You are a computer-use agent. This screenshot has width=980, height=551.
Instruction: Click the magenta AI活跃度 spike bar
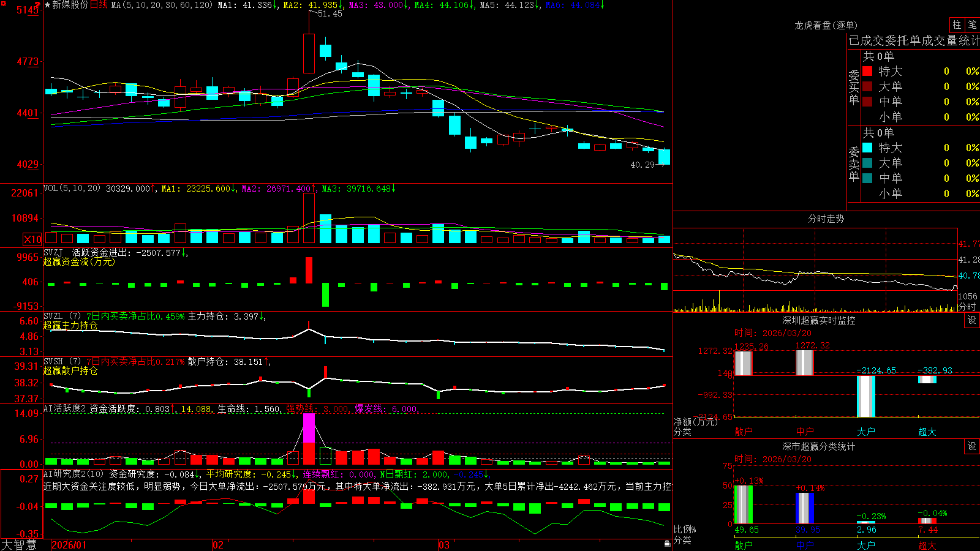[309, 429]
